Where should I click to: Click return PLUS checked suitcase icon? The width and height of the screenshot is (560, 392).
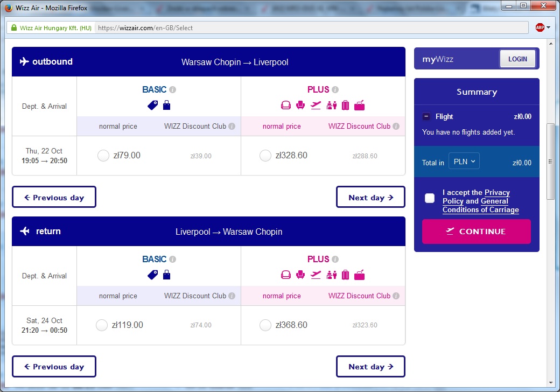[x=345, y=275]
